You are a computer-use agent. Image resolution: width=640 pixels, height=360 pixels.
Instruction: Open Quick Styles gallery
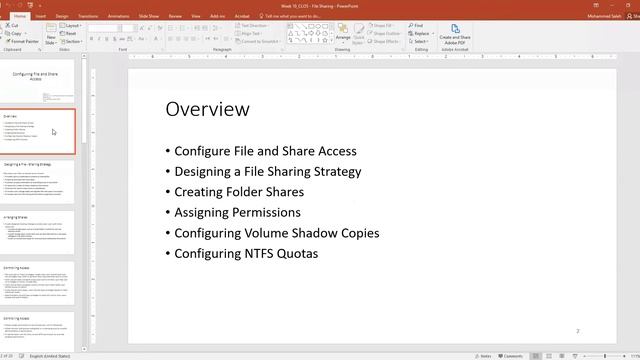click(x=358, y=34)
